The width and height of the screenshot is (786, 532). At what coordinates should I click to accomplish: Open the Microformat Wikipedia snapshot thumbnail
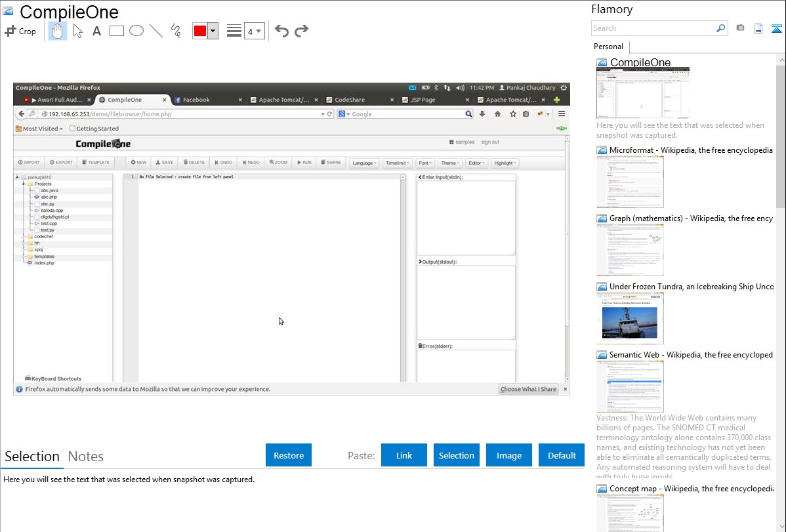click(630, 182)
